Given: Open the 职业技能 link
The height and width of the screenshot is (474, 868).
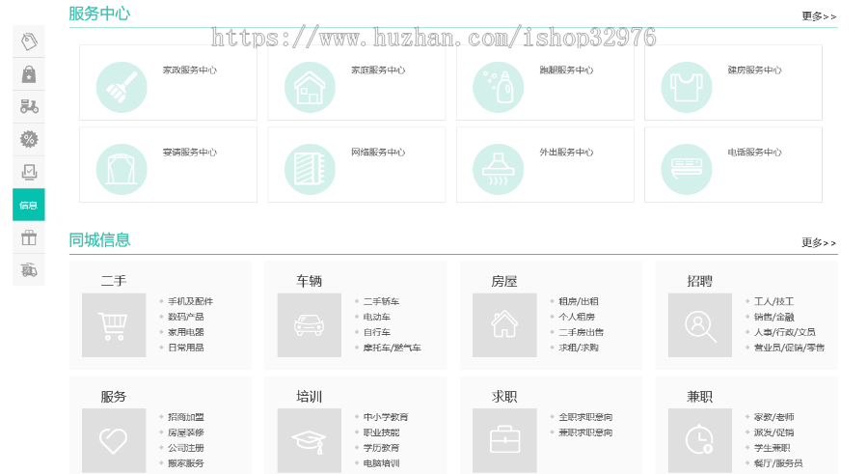Looking at the screenshot, I should pos(381,432).
